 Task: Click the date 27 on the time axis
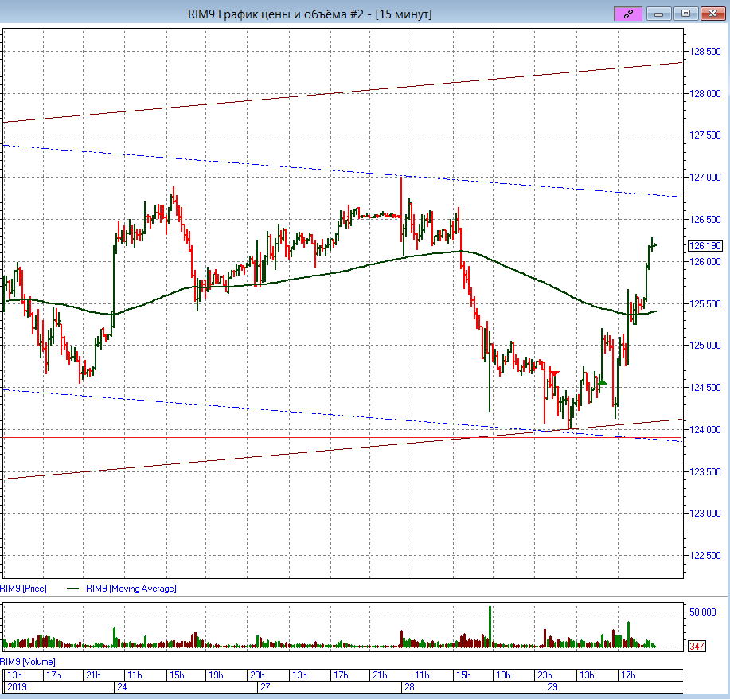click(x=264, y=686)
